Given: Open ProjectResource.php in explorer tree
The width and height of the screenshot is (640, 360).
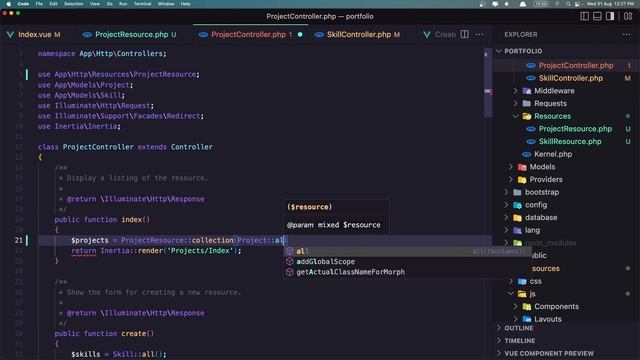Looking at the screenshot, I should pyautogui.click(x=575, y=129).
